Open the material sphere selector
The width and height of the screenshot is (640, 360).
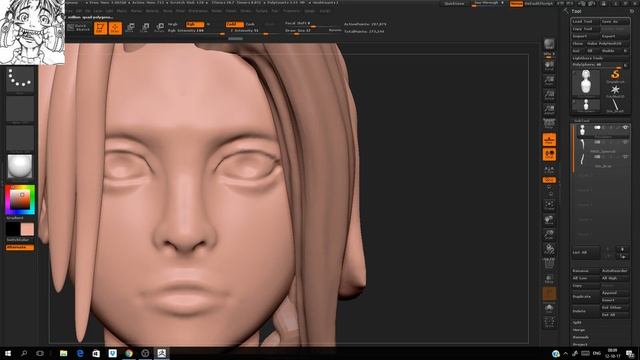click(x=20, y=167)
